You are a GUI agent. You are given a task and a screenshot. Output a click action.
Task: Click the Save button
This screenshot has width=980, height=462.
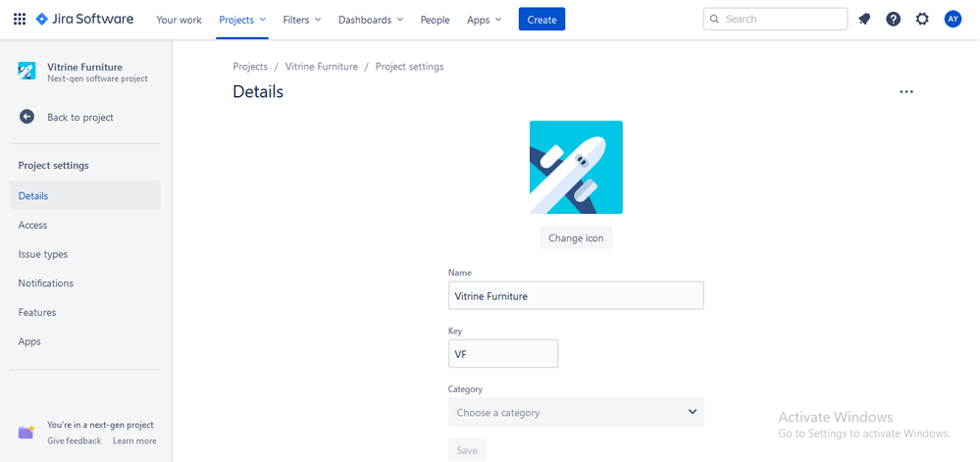467,450
